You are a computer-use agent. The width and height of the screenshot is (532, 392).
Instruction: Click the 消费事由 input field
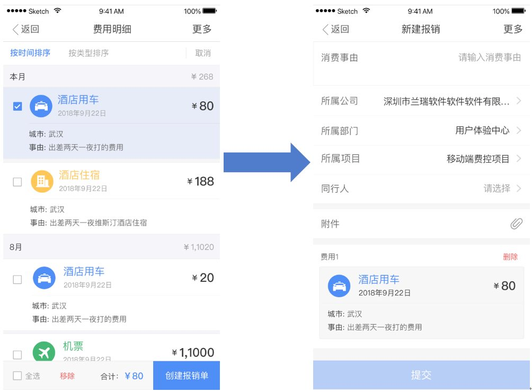pyautogui.click(x=421, y=64)
